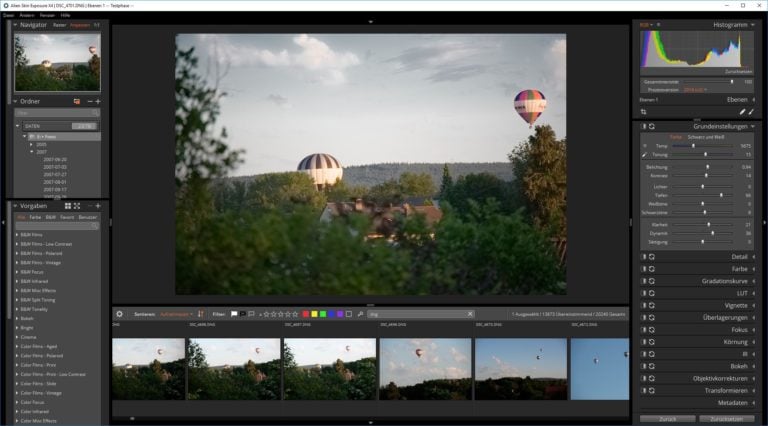Click the reset icon next to Grundeinstellungen

tap(652, 127)
